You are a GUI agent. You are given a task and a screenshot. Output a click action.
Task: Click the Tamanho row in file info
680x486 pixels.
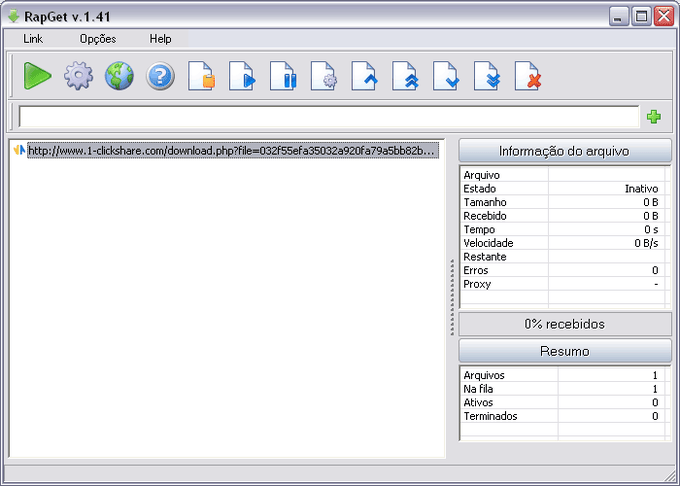point(562,202)
